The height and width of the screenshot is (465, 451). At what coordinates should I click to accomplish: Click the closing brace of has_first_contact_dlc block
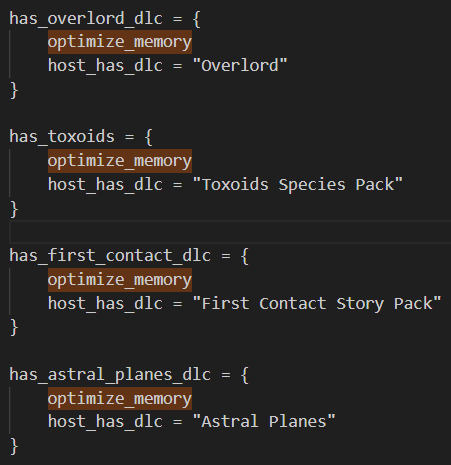(14, 328)
